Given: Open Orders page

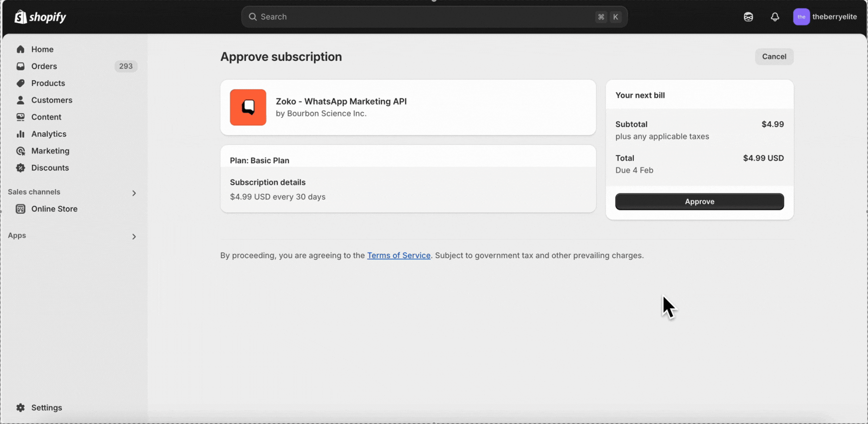Looking at the screenshot, I should (x=44, y=66).
